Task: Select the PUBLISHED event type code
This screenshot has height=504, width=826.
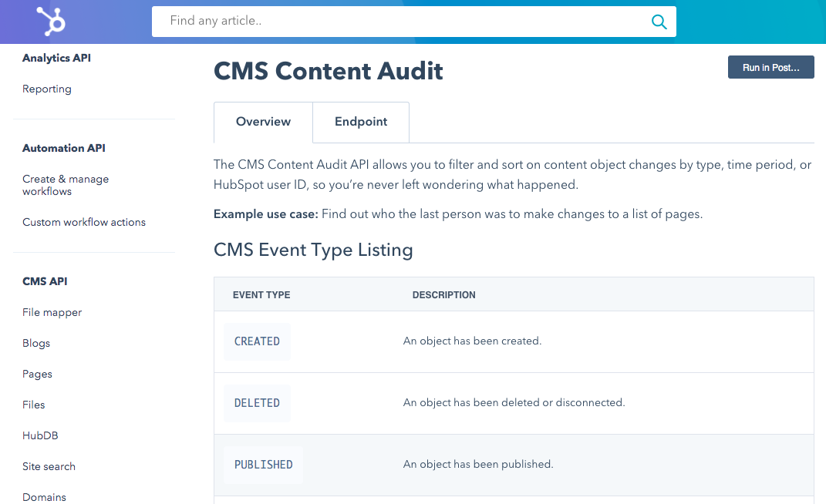Action: click(x=263, y=465)
